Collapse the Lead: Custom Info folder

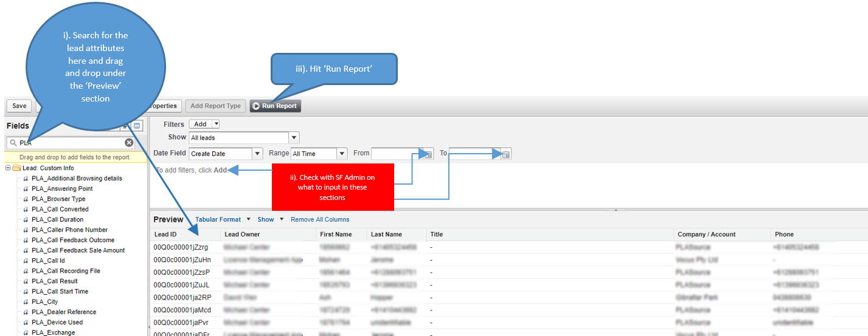click(8, 168)
